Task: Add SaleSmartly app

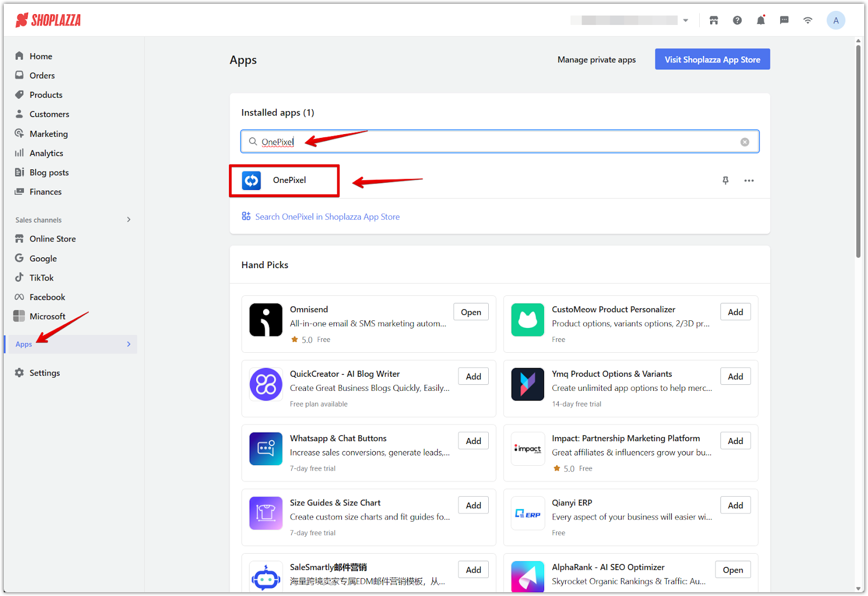Action: tap(474, 570)
